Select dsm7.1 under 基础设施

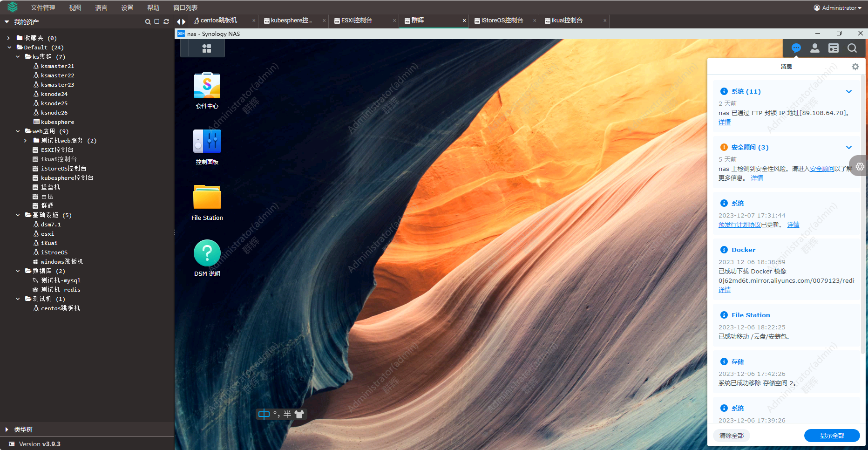51,225
